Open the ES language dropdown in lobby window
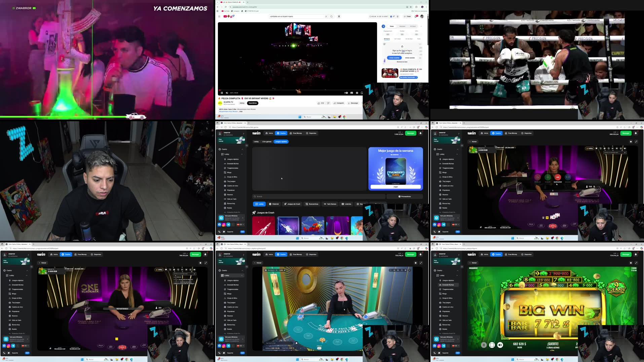The width and height of the screenshot is (644, 362). click(x=240, y=225)
